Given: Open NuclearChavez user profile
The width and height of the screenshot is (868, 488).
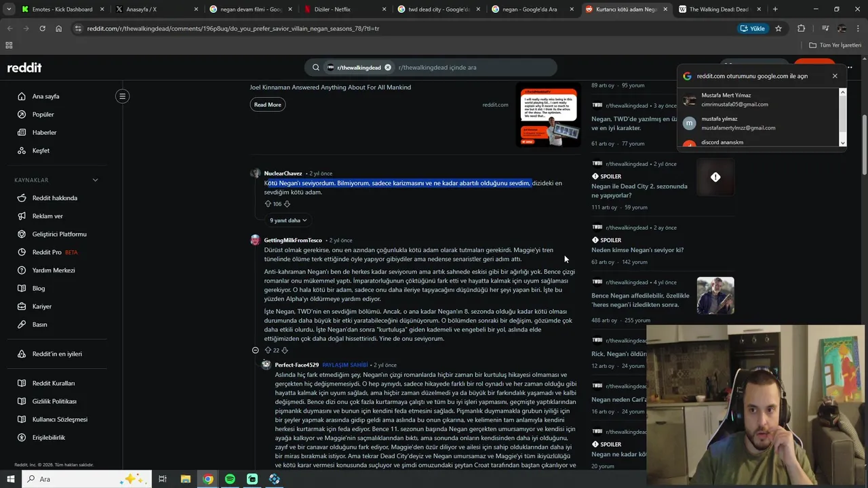Looking at the screenshot, I should tap(283, 174).
